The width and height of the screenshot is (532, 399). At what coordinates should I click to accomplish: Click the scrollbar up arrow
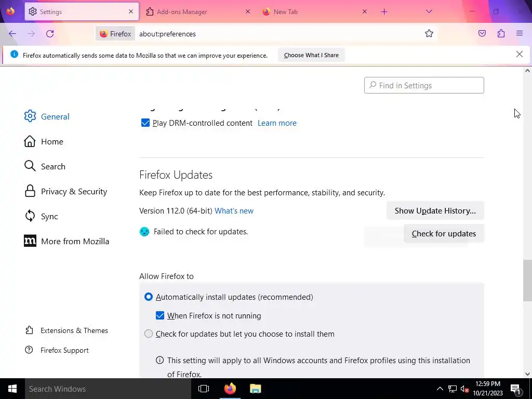click(527, 71)
